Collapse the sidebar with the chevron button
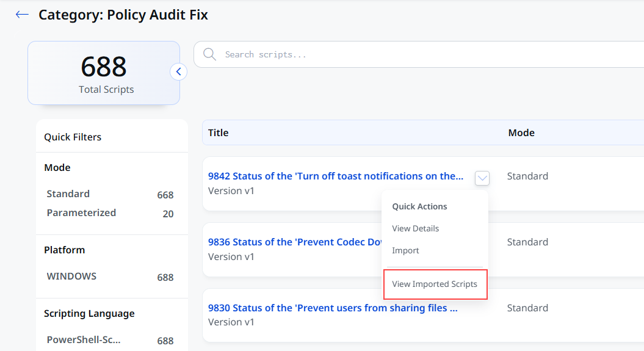The height and width of the screenshot is (351, 644). 179,72
